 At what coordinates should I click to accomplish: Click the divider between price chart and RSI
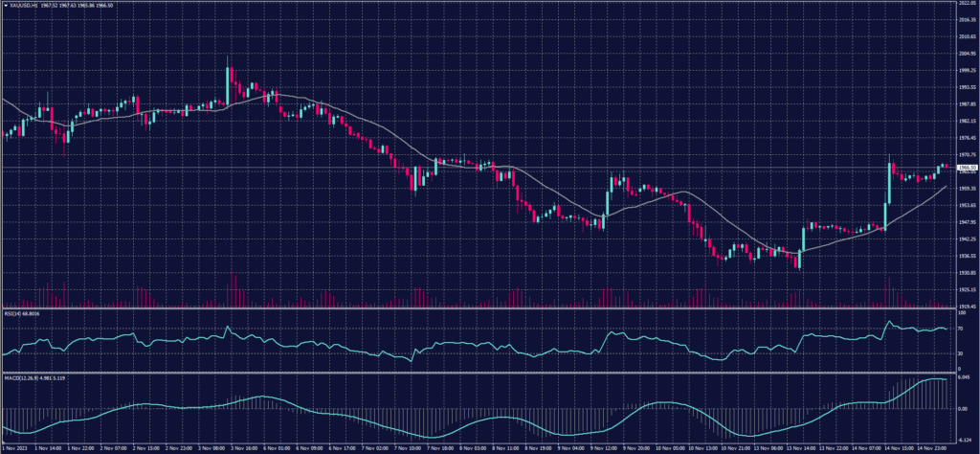point(479,308)
